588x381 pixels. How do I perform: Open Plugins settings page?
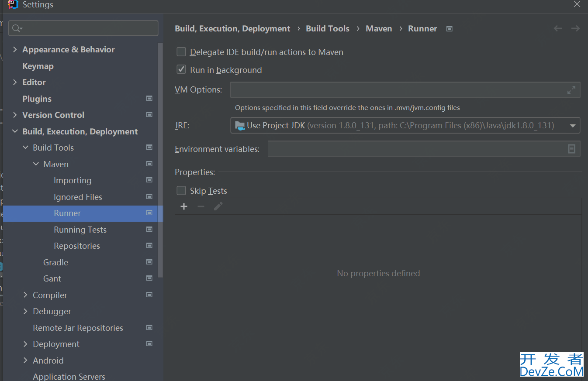point(37,99)
